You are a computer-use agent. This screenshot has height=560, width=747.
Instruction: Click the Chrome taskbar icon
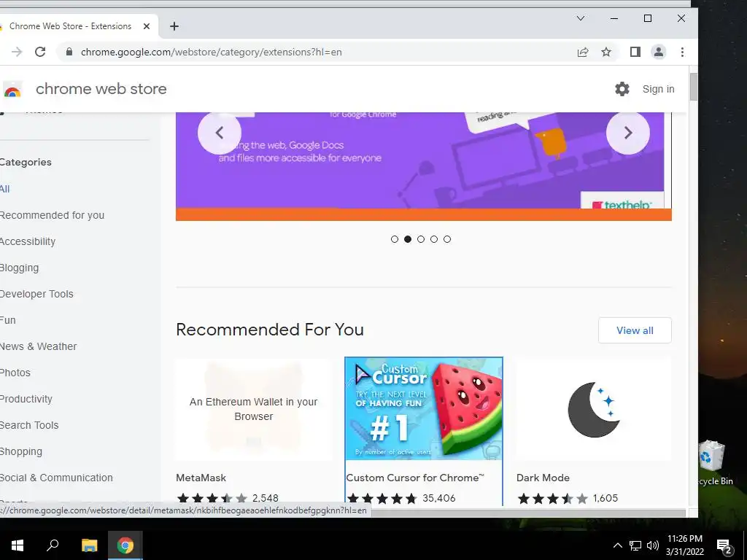coord(125,545)
